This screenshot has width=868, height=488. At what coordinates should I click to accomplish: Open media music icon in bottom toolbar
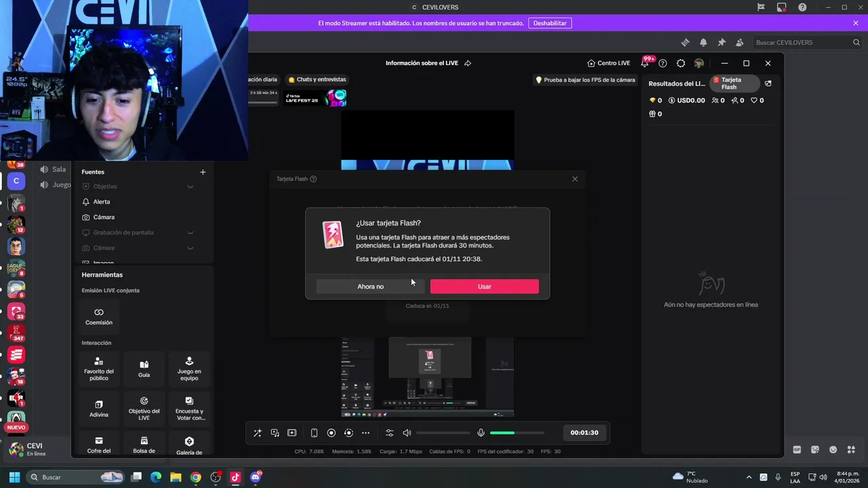click(275, 433)
